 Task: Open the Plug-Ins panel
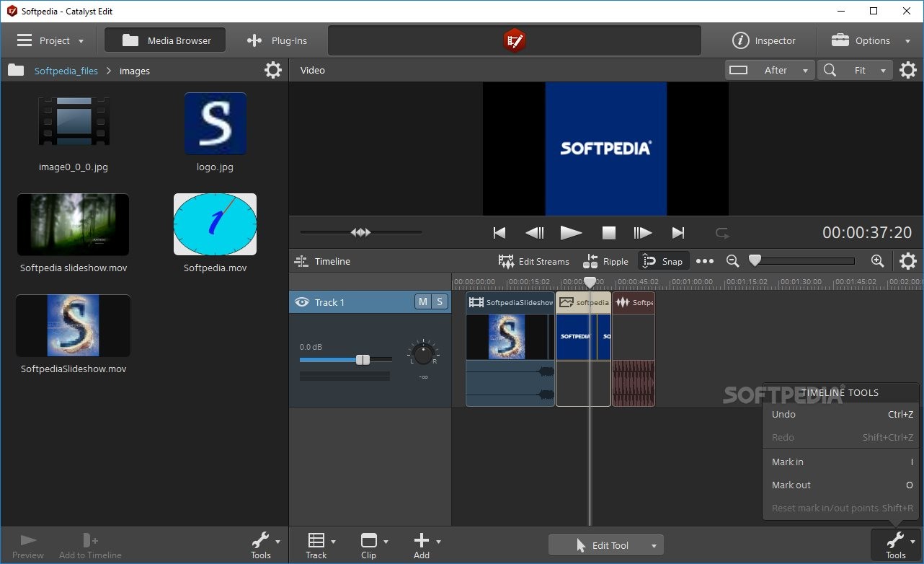coord(277,40)
